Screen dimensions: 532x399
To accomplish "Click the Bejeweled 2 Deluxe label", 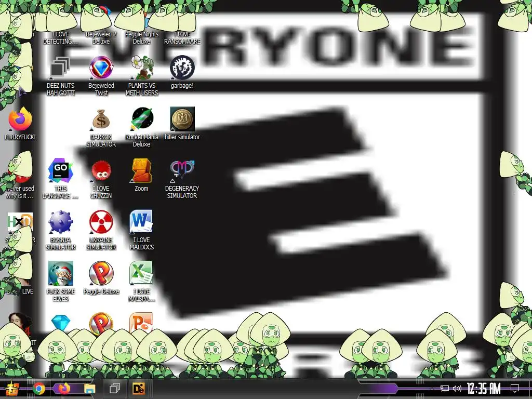I will pos(101,38).
